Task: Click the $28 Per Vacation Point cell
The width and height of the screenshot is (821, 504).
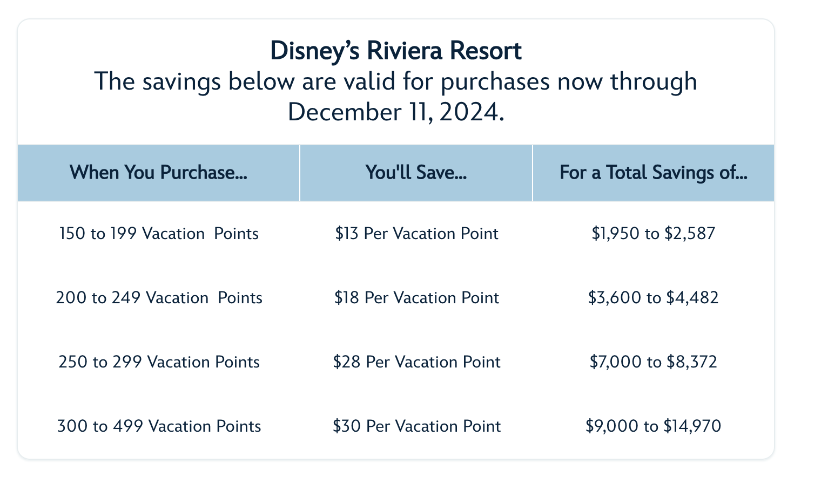Action: pos(416,362)
